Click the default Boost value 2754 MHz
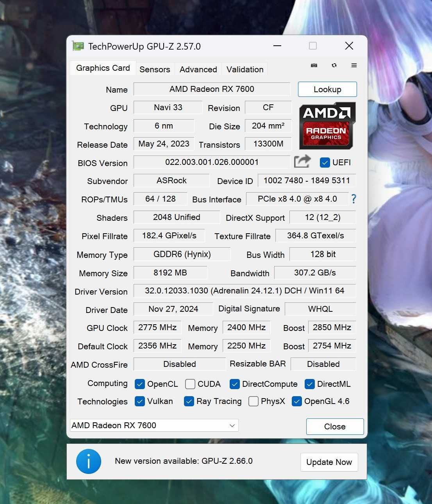The height and width of the screenshot is (504, 432). [332, 346]
